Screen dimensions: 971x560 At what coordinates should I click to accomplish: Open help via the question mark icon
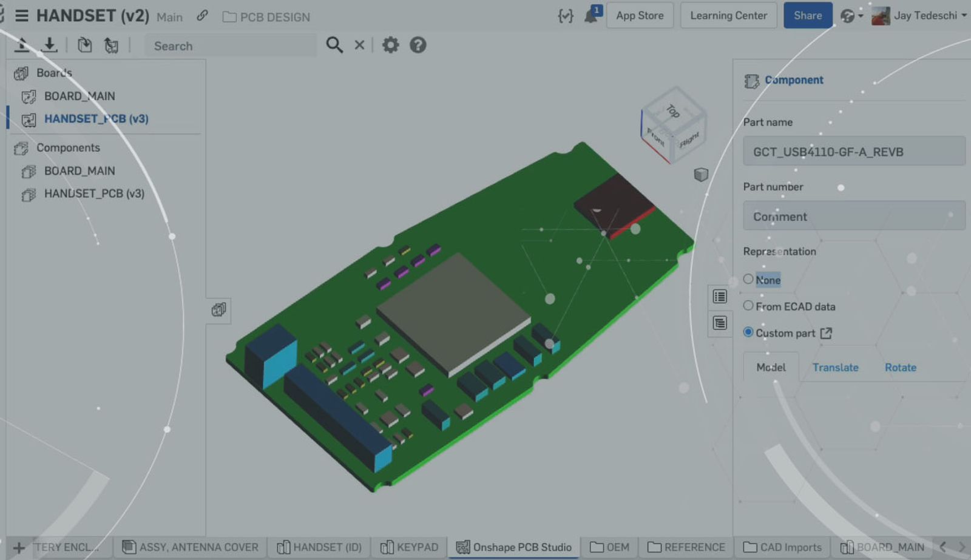click(x=418, y=45)
